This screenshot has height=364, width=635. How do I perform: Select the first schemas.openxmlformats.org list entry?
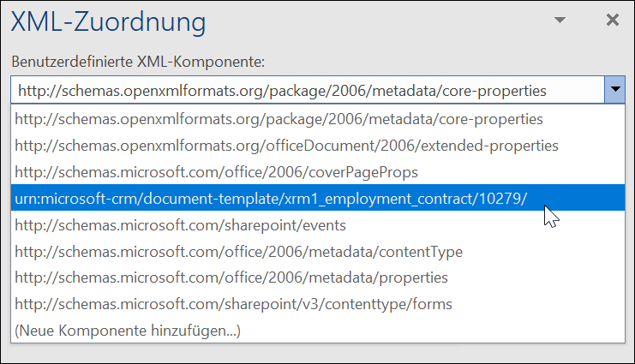(x=279, y=119)
